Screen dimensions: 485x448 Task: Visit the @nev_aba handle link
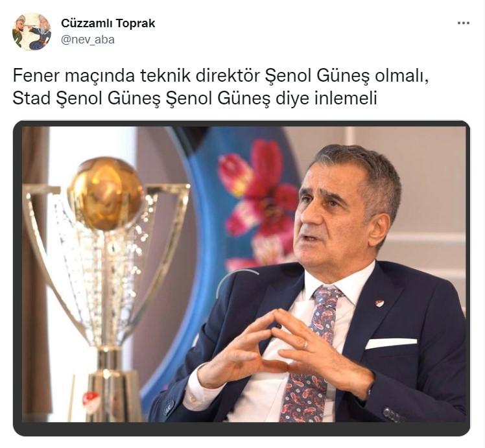[88, 40]
